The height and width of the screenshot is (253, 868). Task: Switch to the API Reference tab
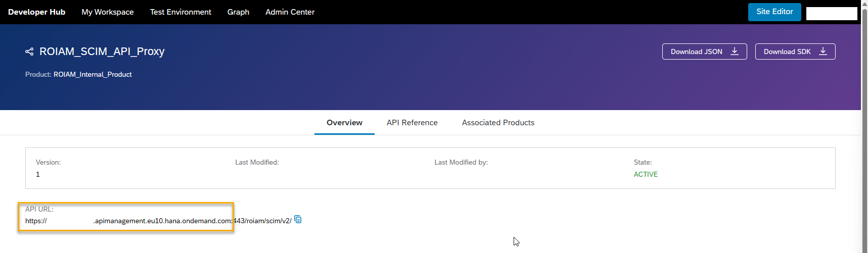point(412,123)
